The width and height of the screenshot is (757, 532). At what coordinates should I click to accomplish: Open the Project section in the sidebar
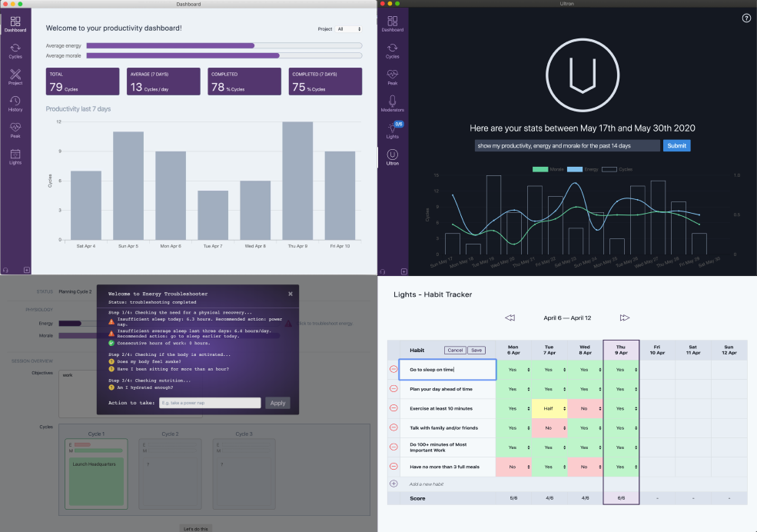pos(15,77)
